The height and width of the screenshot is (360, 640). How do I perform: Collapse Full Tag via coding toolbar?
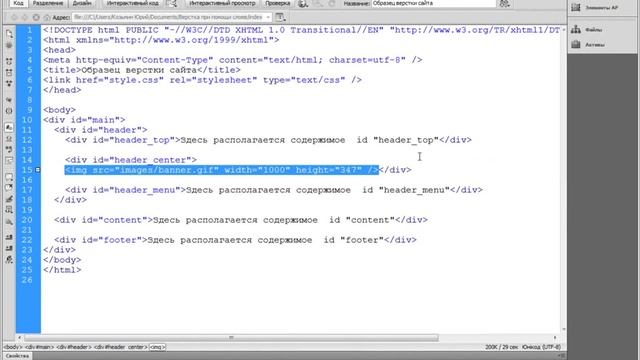pos(9,61)
